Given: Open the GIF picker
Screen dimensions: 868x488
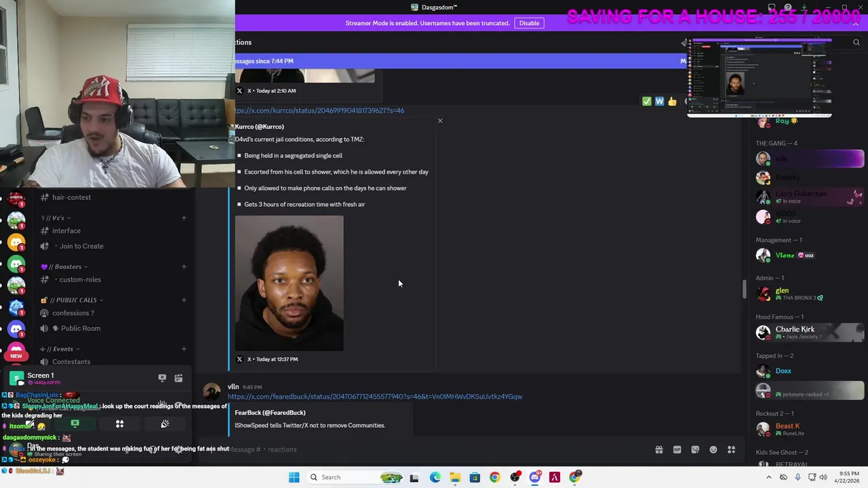Looking at the screenshot, I should [x=677, y=449].
